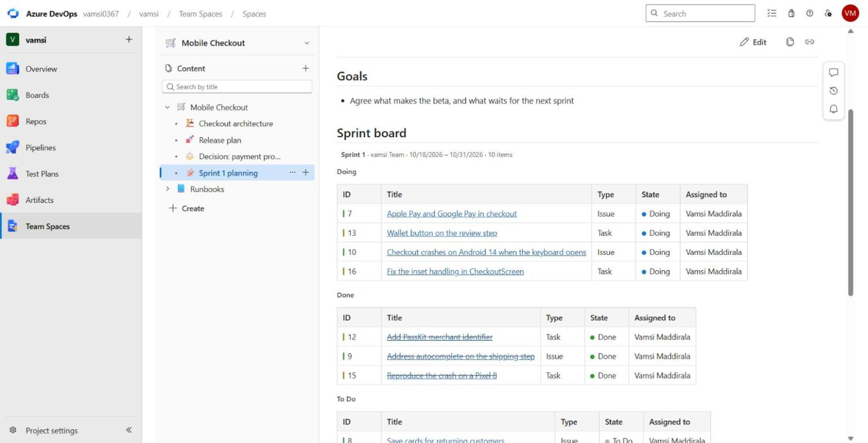
Task: Open Overview in the sidebar
Action: [x=41, y=69]
